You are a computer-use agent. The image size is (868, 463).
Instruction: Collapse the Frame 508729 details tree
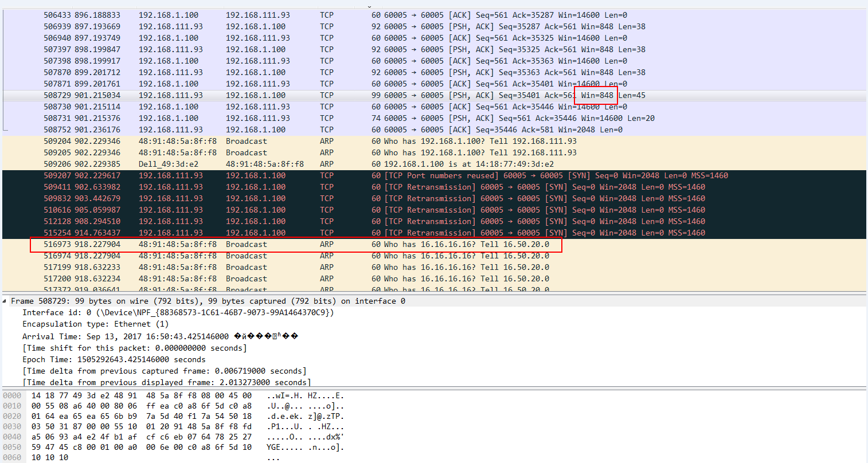tap(5, 301)
